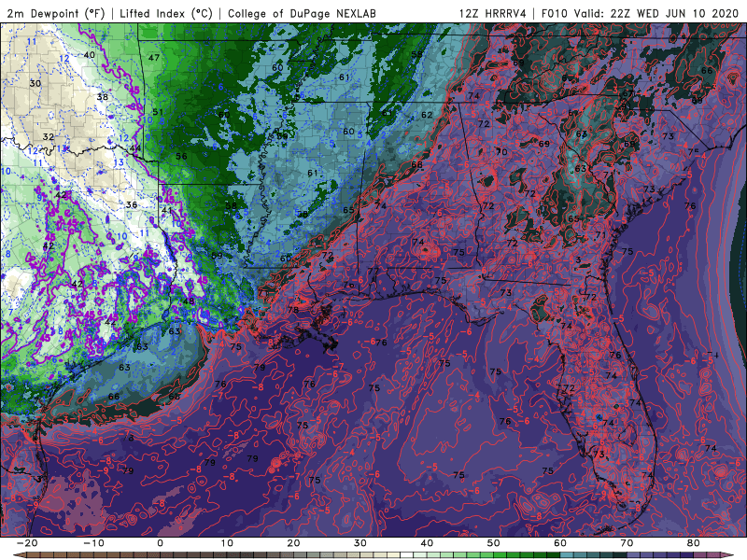Click the dewpoint value 36 on the map

(x=132, y=204)
